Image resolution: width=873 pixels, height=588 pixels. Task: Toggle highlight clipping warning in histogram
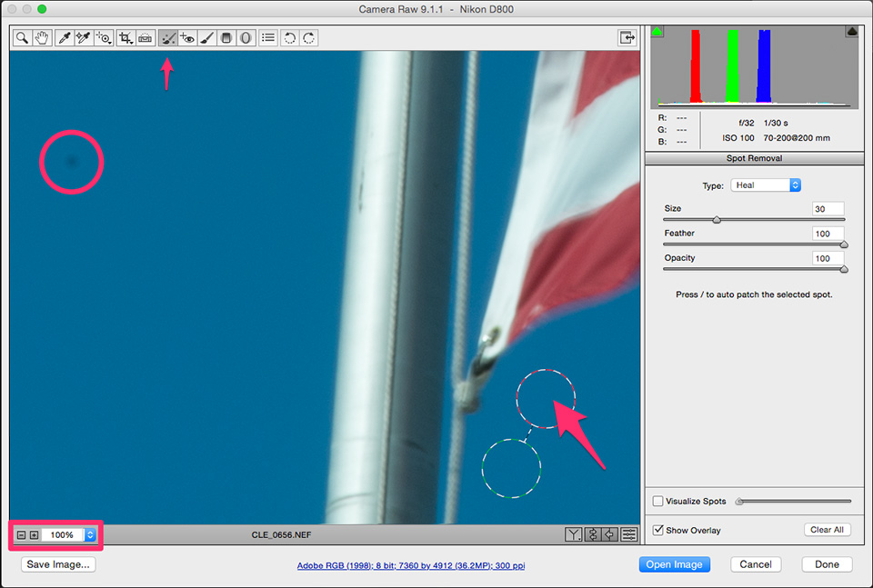point(852,31)
